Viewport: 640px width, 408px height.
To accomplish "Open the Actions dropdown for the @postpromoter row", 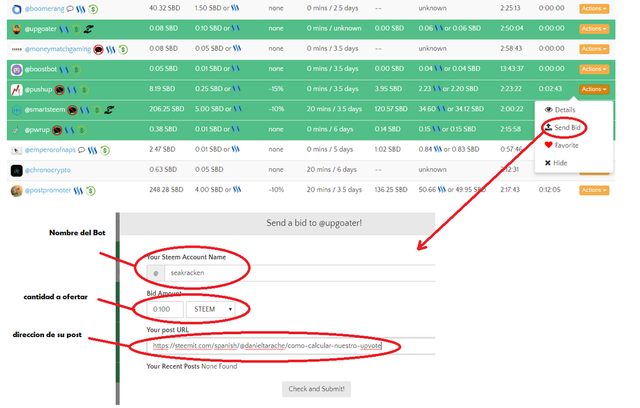I will [x=594, y=190].
